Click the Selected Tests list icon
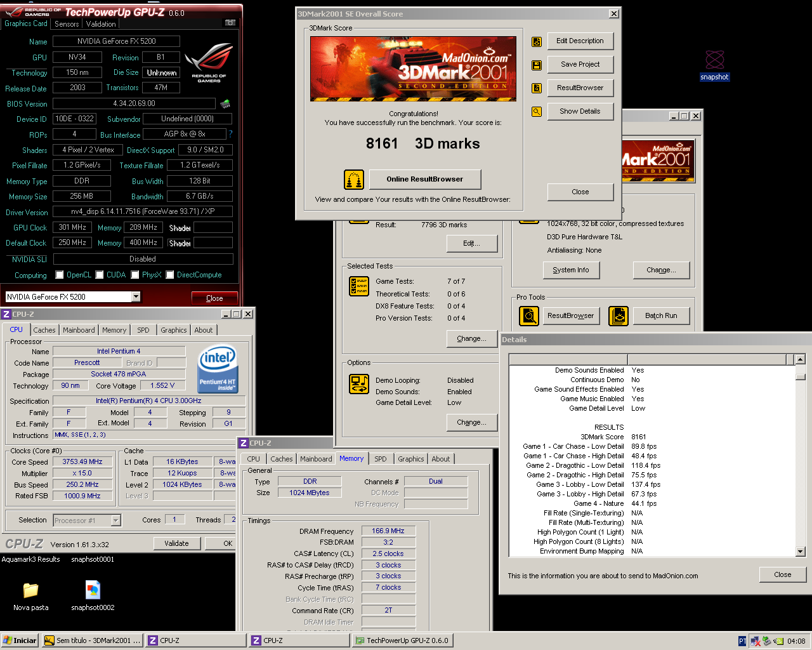 pyautogui.click(x=359, y=286)
